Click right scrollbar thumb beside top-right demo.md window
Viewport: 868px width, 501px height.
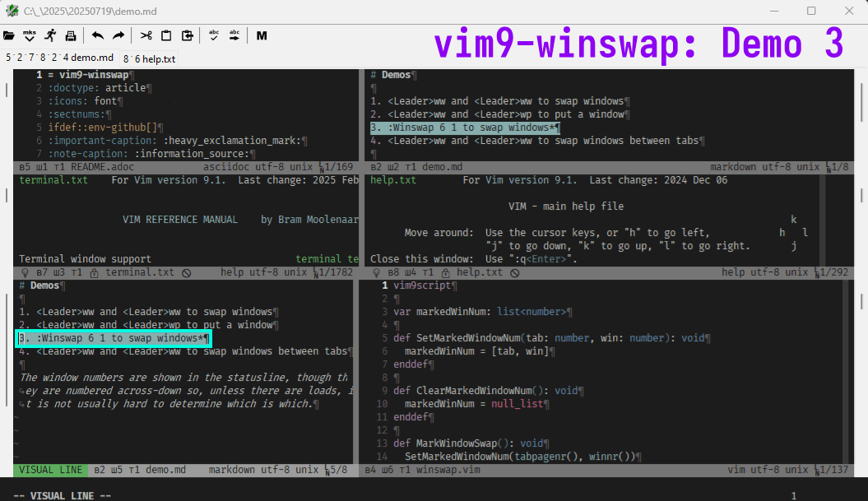pos(862,102)
